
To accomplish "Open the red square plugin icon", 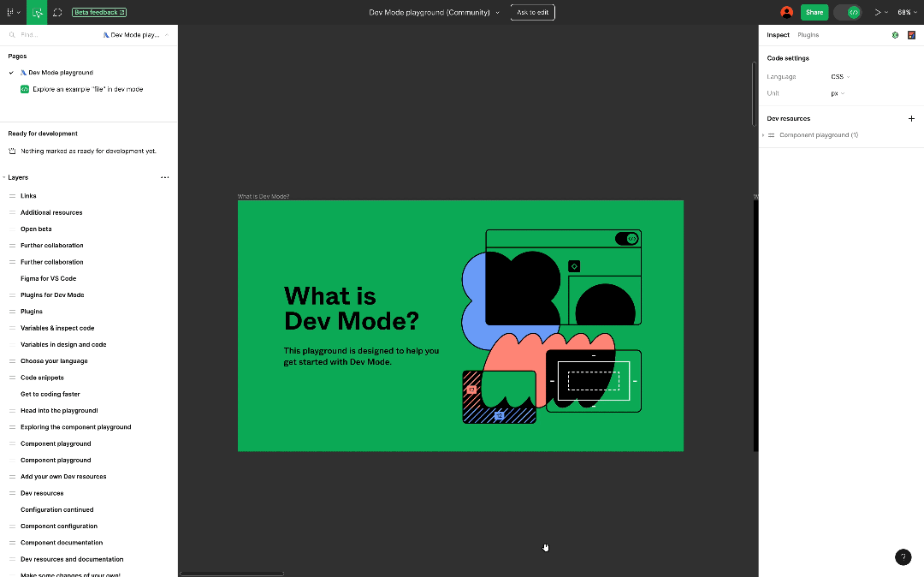I will point(912,35).
